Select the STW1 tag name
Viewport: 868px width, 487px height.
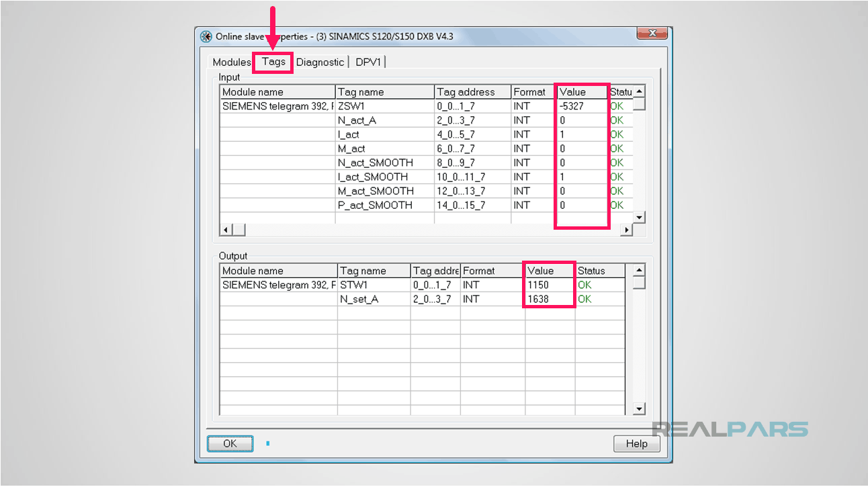click(354, 285)
